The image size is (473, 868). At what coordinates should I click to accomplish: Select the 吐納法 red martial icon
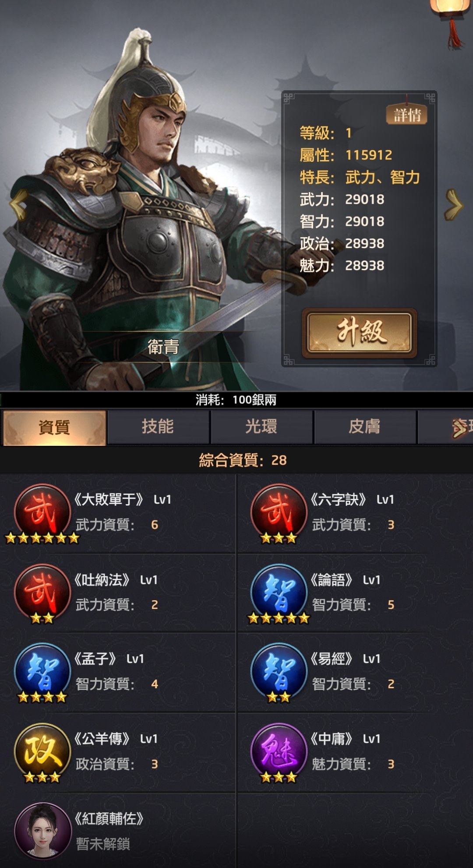pyautogui.click(x=42, y=592)
